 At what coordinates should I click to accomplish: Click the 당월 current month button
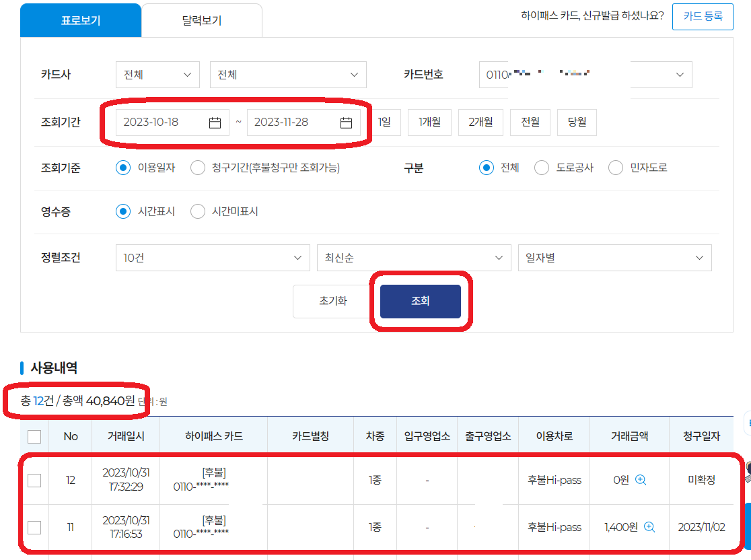(577, 122)
